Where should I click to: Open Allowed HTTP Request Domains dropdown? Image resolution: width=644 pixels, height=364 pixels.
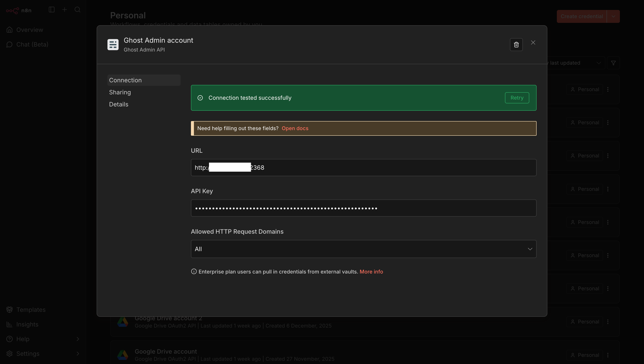tap(363, 249)
